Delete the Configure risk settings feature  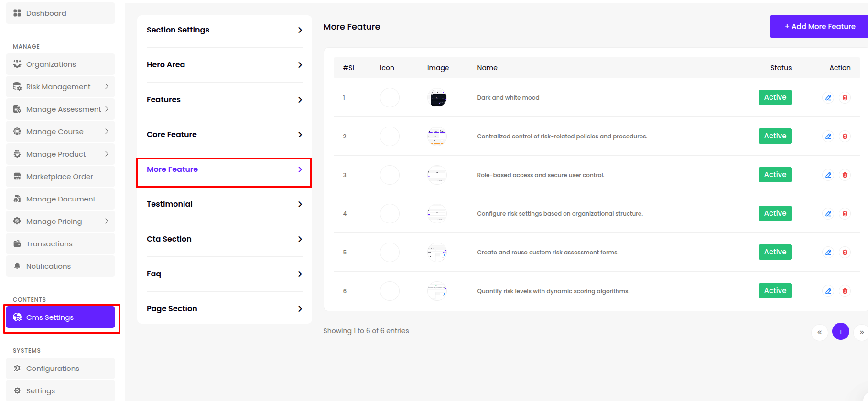point(845,214)
